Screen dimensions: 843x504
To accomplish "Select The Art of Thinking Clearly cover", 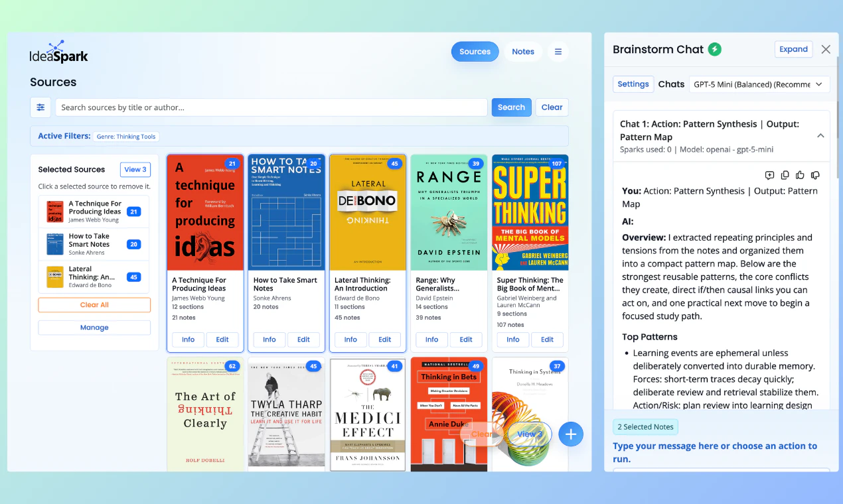I will 205,414.
